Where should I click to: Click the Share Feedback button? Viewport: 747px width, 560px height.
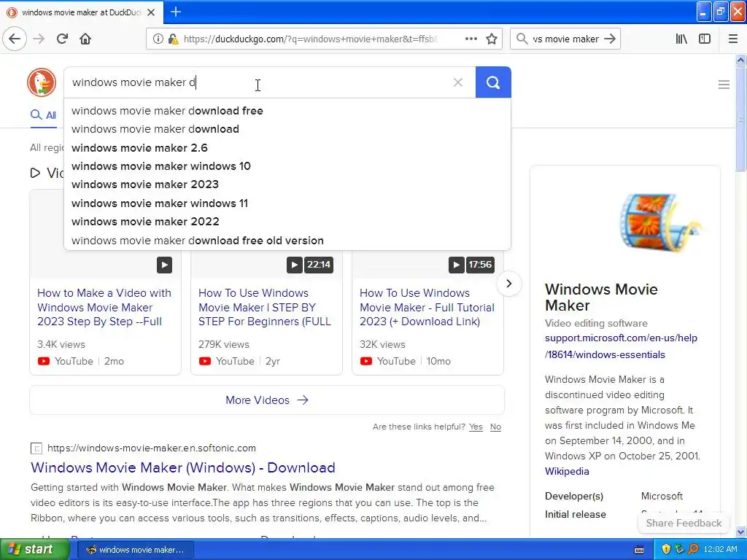coord(684,523)
